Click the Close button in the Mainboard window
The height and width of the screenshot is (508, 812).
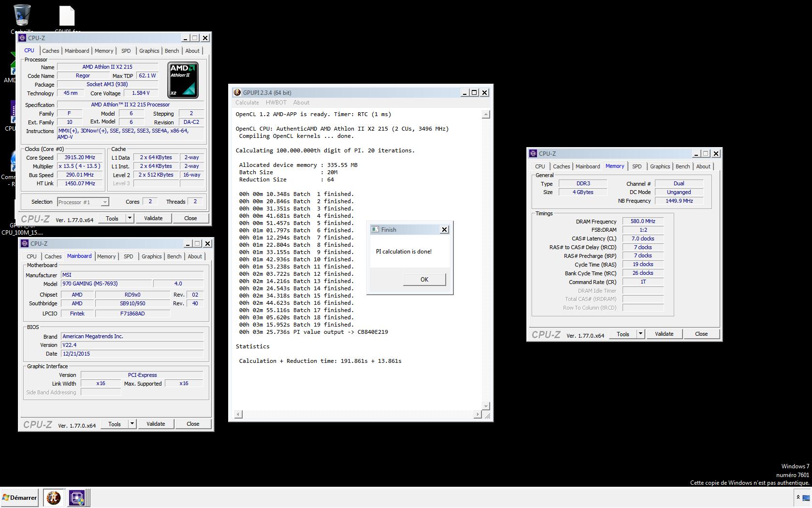pos(193,424)
